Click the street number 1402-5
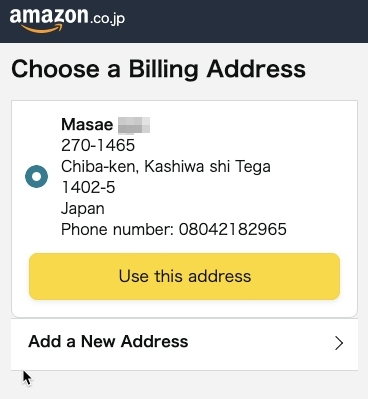This screenshot has height=399, width=368. (88, 187)
